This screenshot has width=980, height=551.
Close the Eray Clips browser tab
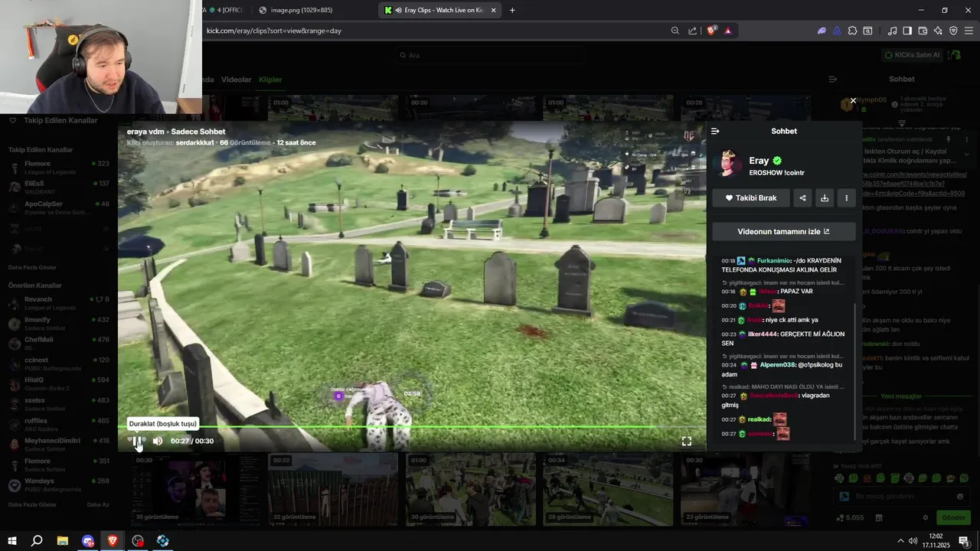coord(493,11)
